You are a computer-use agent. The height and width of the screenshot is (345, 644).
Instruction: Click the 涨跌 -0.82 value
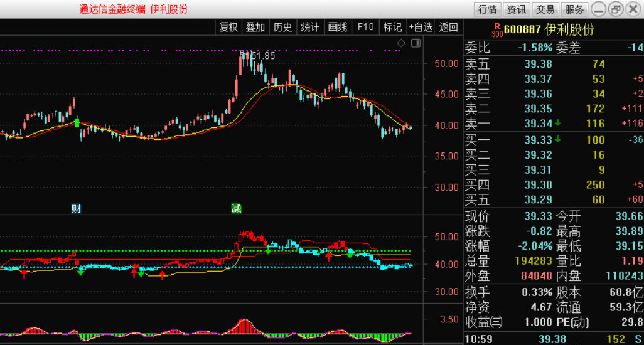539,231
